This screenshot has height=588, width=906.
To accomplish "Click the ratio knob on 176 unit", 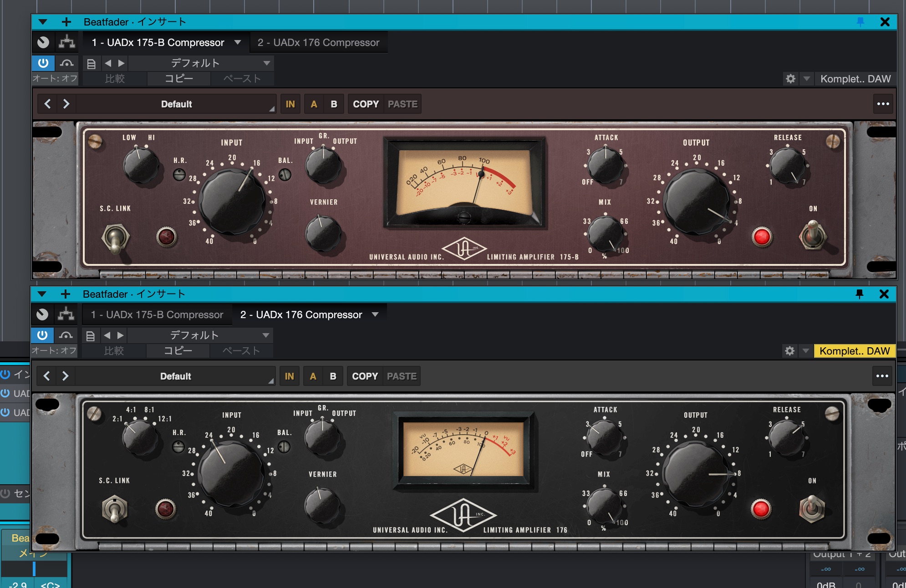I will [x=139, y=437].
